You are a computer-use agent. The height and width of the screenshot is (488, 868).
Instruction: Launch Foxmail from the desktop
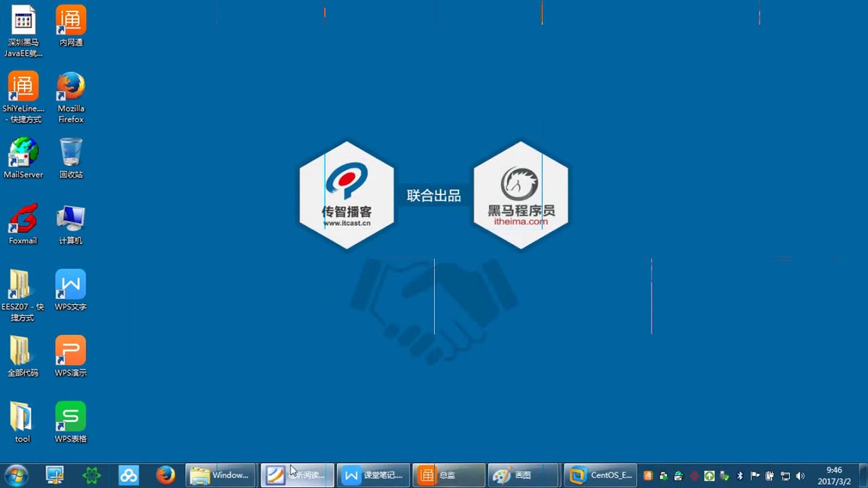point(23,224)
